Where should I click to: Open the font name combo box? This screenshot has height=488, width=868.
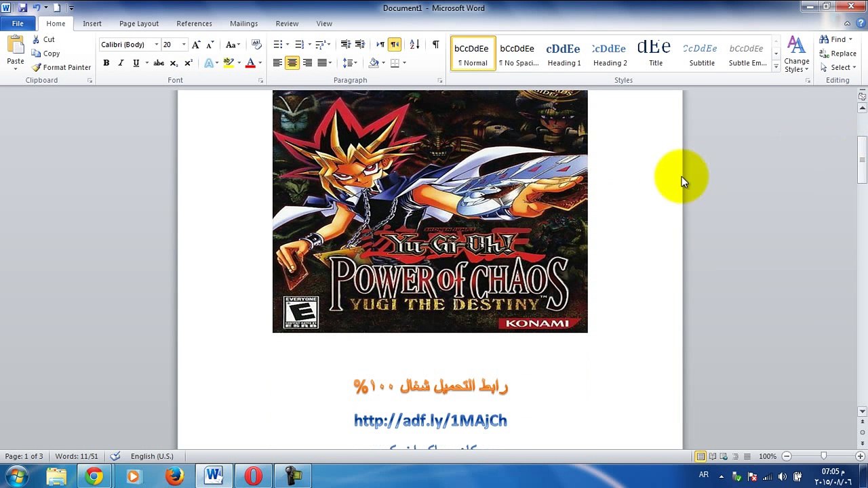tap(129, 45)
